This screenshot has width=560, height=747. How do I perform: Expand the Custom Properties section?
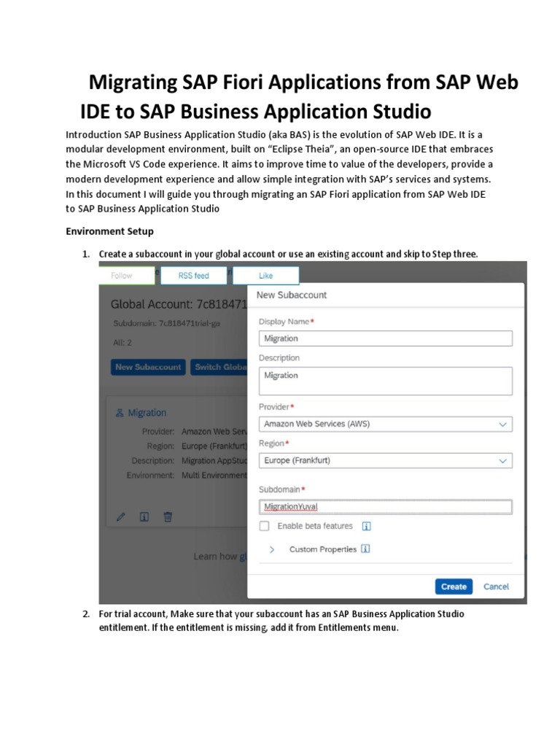point(271,549)
